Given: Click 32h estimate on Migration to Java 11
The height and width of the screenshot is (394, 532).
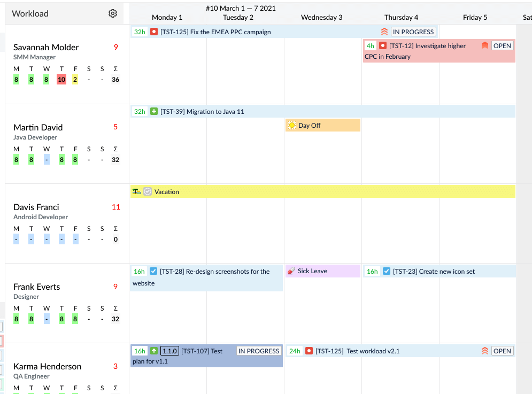Looking at the screenshot, I should [x=140, y=111].
